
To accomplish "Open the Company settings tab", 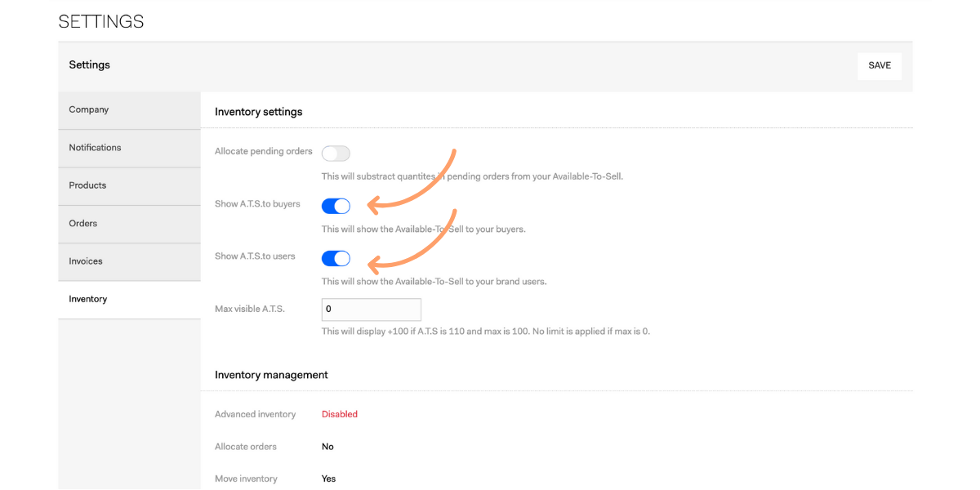I will (129, 110).
